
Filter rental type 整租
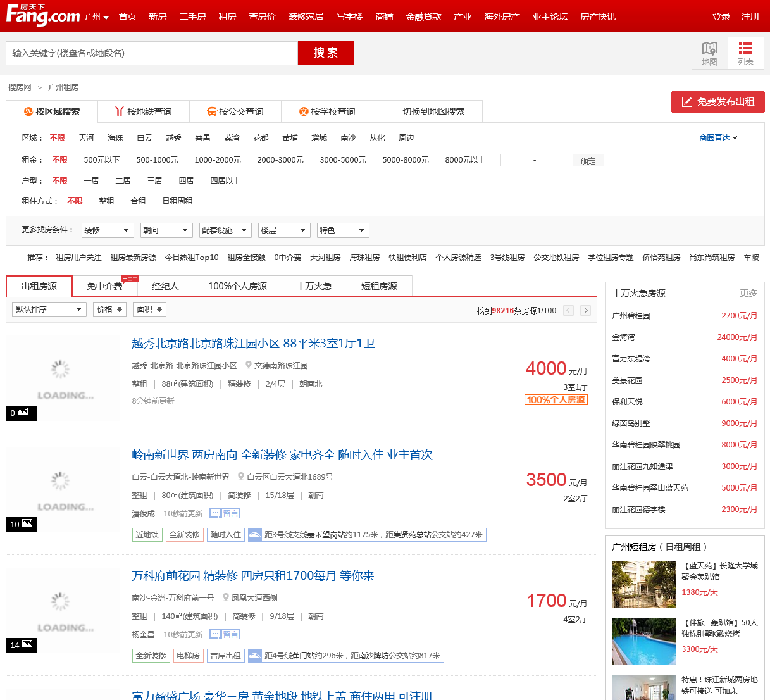(106, 201)
